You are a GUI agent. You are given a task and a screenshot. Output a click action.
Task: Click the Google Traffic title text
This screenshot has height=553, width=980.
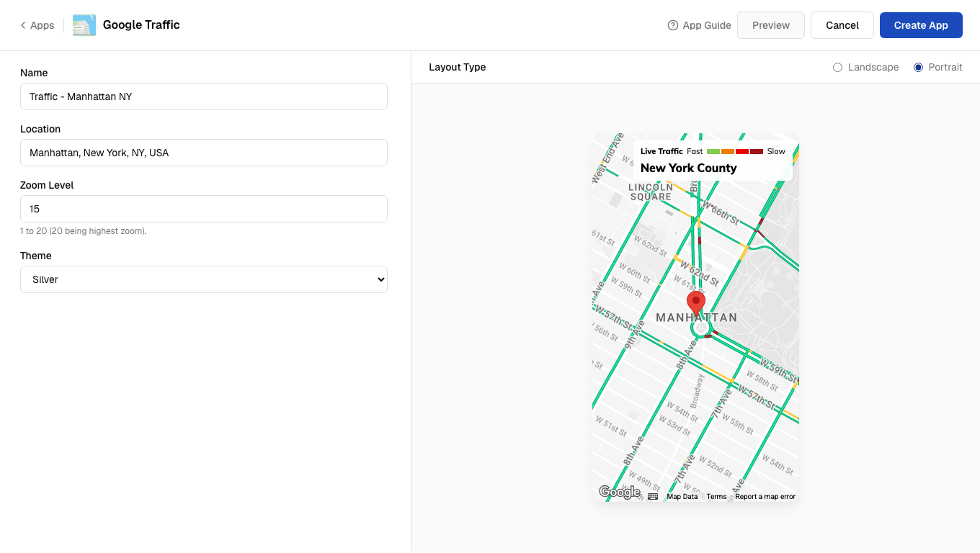tap(141, 25)
